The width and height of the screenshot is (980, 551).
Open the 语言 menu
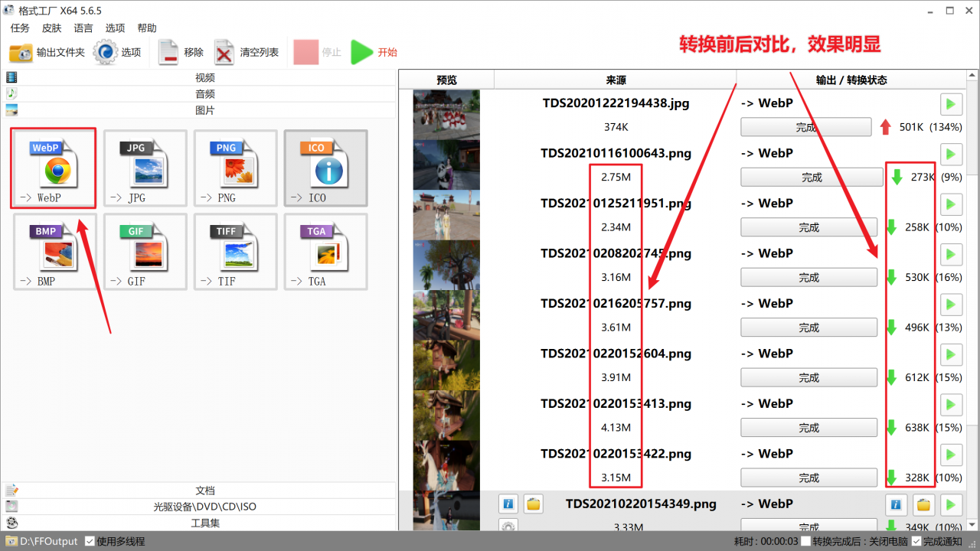coord(83,28)
